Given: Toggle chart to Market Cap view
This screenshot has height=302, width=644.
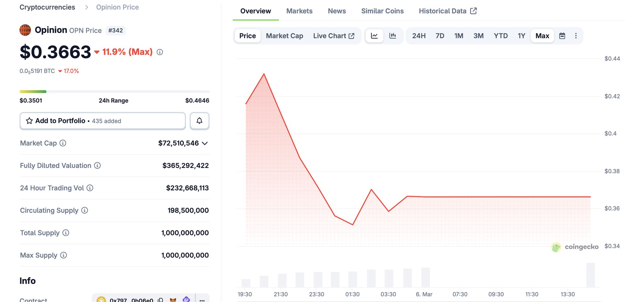Looking at the screenshot, I should point(284,36).
